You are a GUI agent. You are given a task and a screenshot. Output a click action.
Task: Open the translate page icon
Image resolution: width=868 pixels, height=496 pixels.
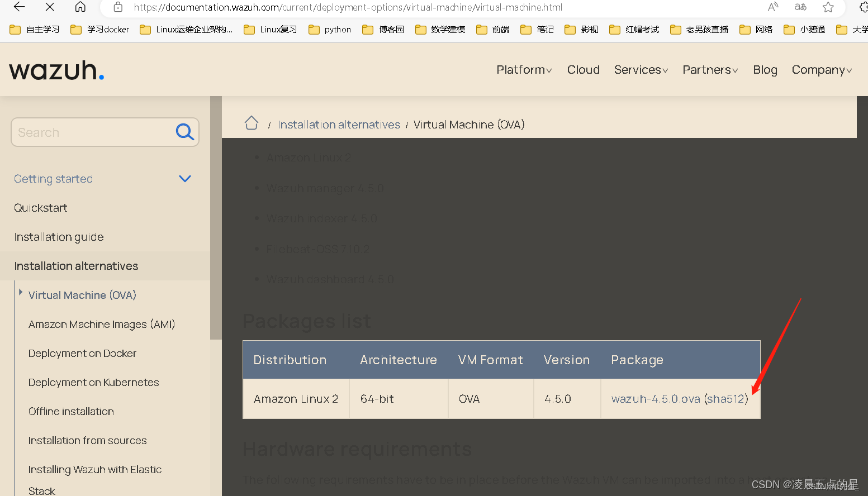click(800, 7)
